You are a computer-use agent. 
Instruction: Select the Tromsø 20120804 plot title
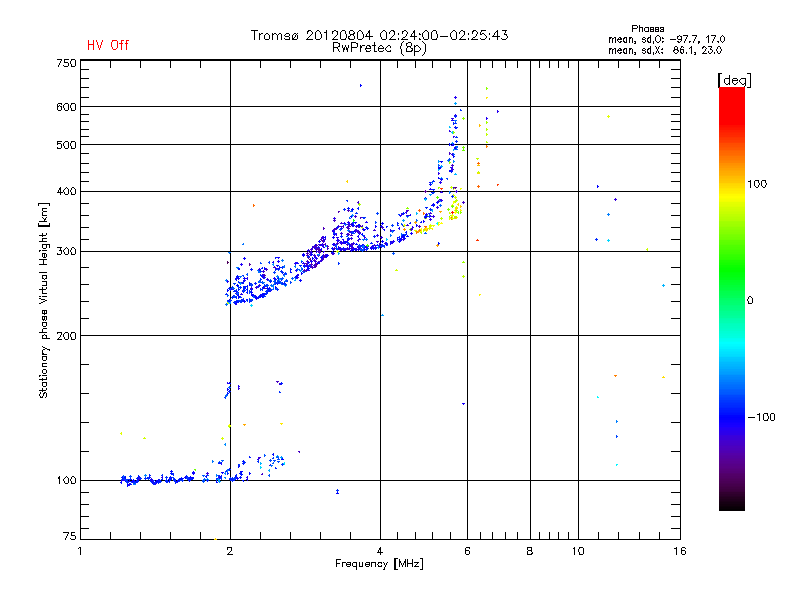[x=379, y=35]
